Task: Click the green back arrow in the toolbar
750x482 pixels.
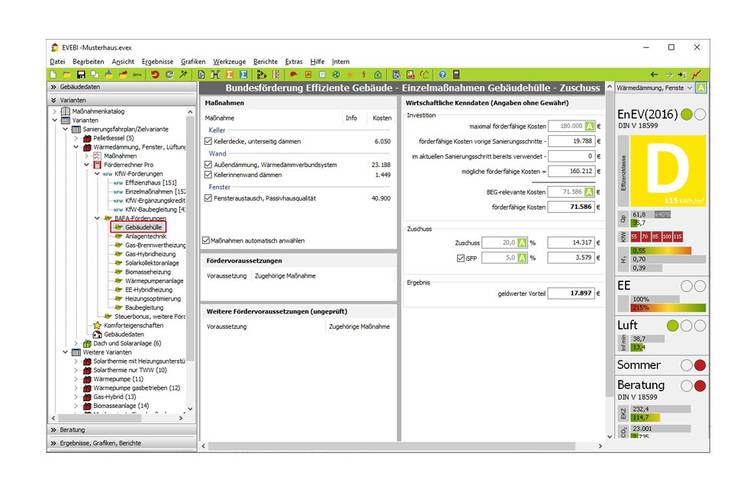Action: 655,75
